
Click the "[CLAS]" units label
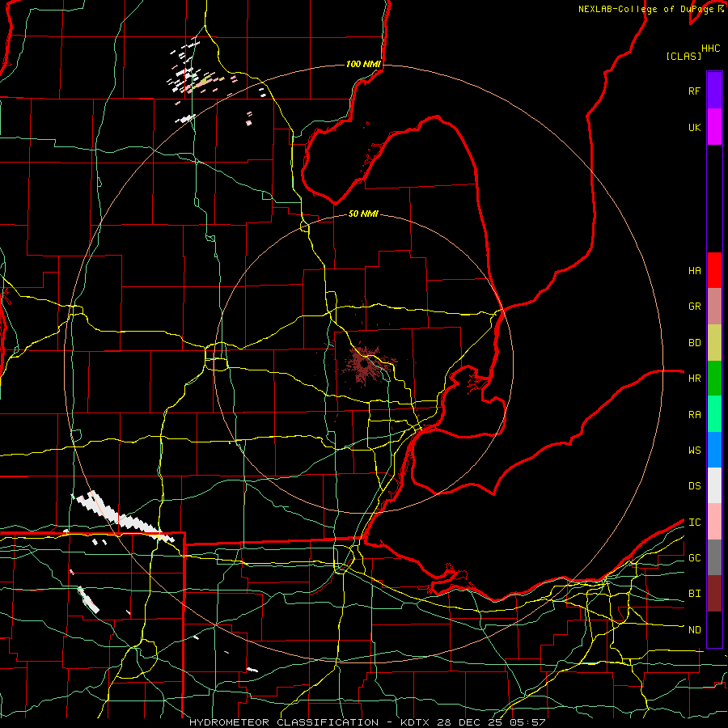pos(684,56)
